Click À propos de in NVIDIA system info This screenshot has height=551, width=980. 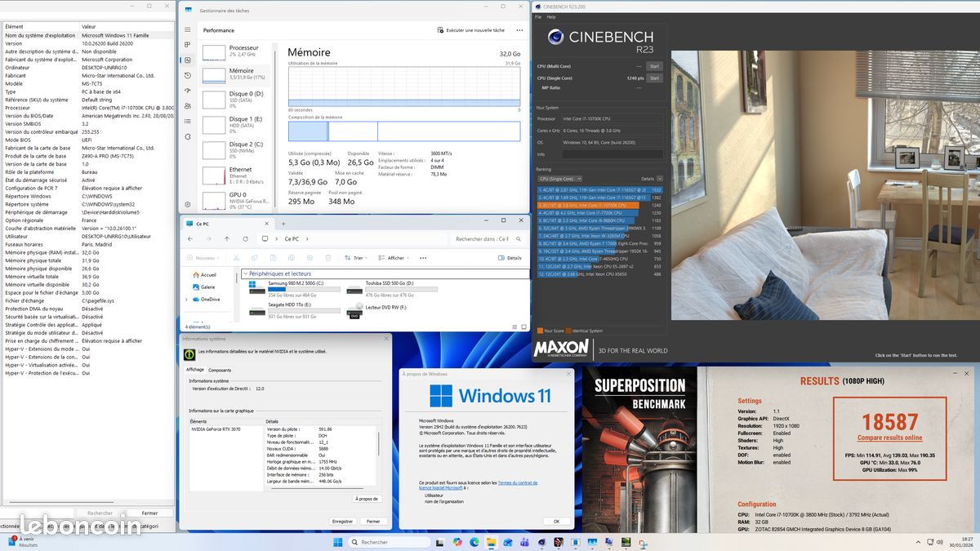click(x=367, y=498)
